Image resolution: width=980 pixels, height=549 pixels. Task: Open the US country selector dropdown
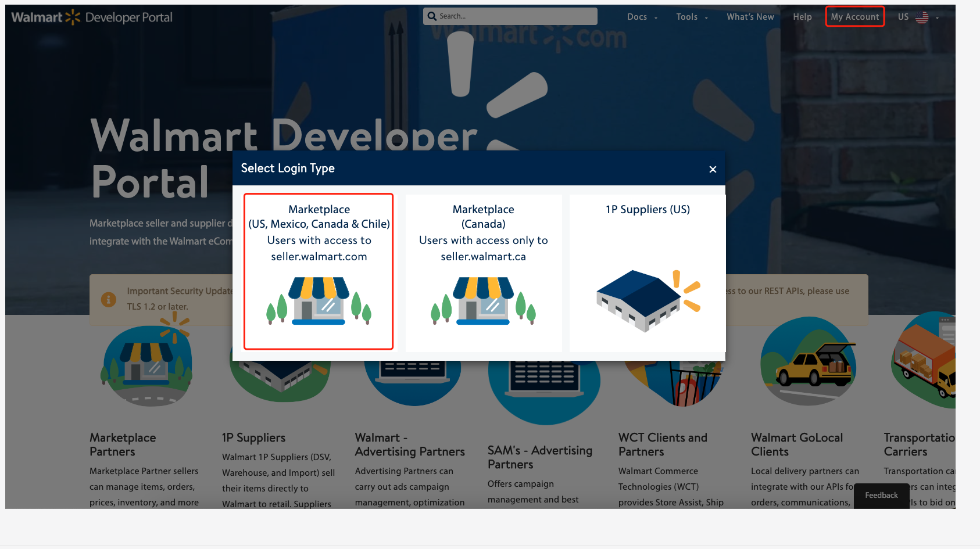(918, 17)
